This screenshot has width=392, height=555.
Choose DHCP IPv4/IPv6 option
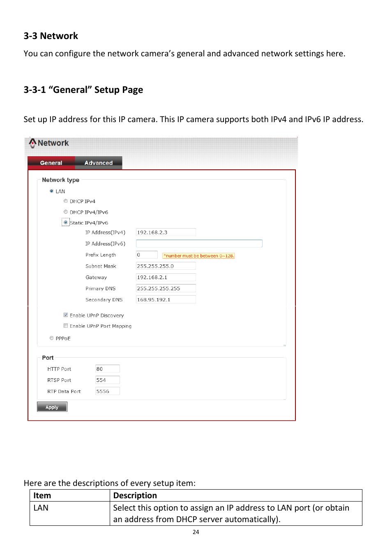point(66,212)
